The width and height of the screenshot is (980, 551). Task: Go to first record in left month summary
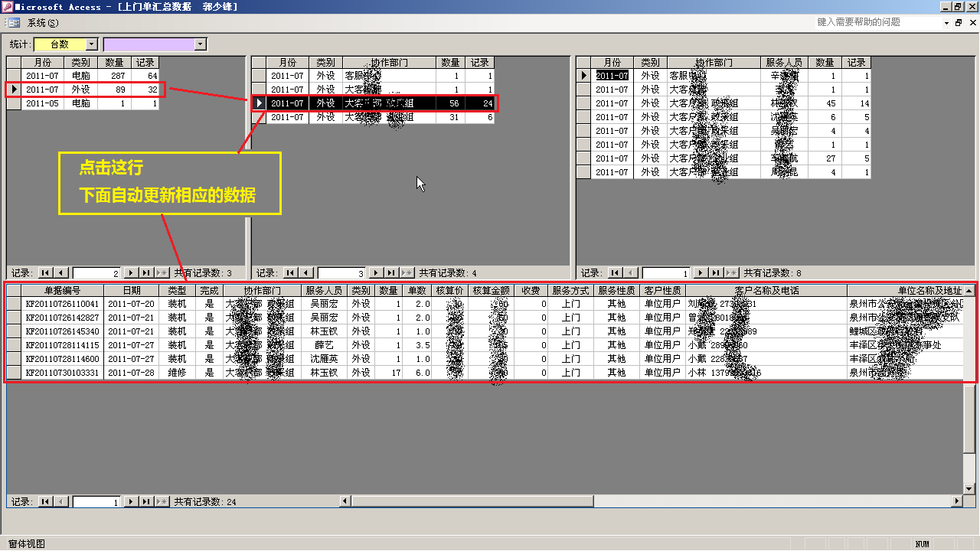pos(45,272)
